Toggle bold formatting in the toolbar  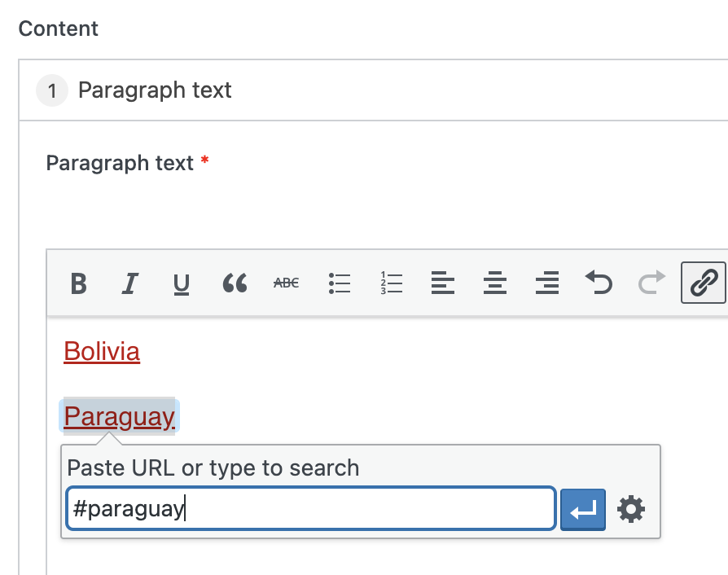point(78,283)
